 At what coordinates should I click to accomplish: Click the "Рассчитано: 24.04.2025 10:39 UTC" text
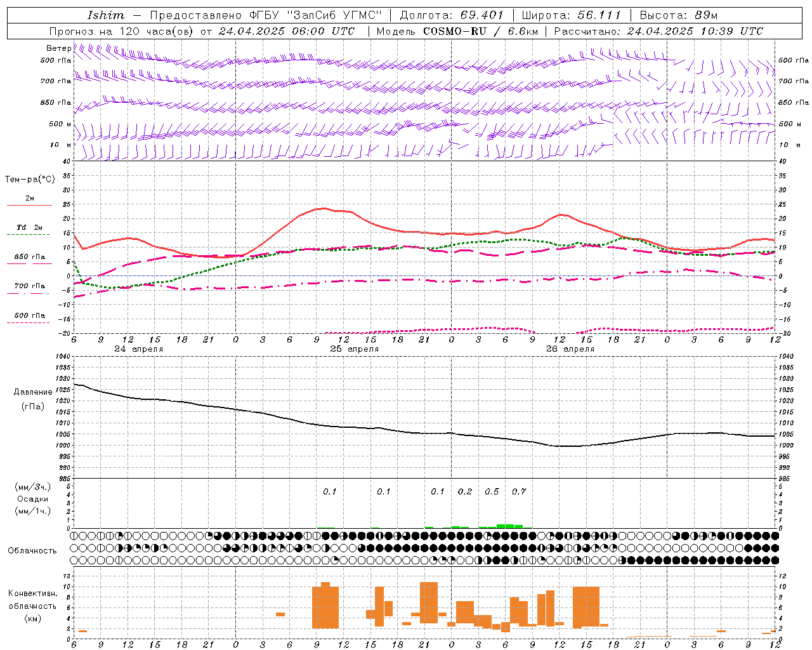658,31
